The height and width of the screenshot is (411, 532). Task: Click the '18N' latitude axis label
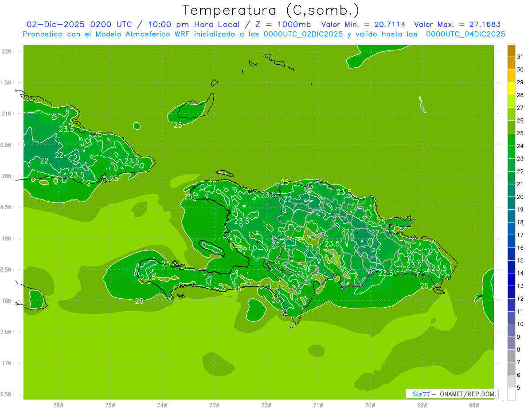pyautogui.click(x=8, y=301)
